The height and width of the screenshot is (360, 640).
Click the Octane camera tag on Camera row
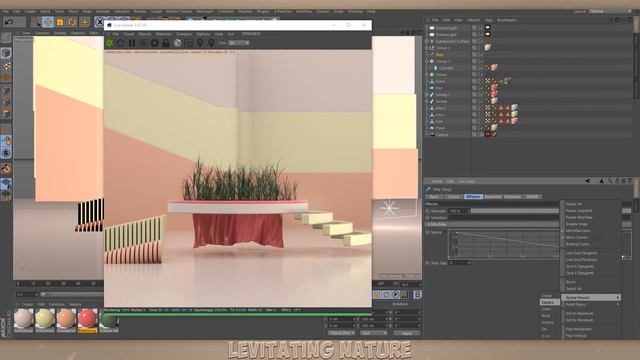point(487,134)
